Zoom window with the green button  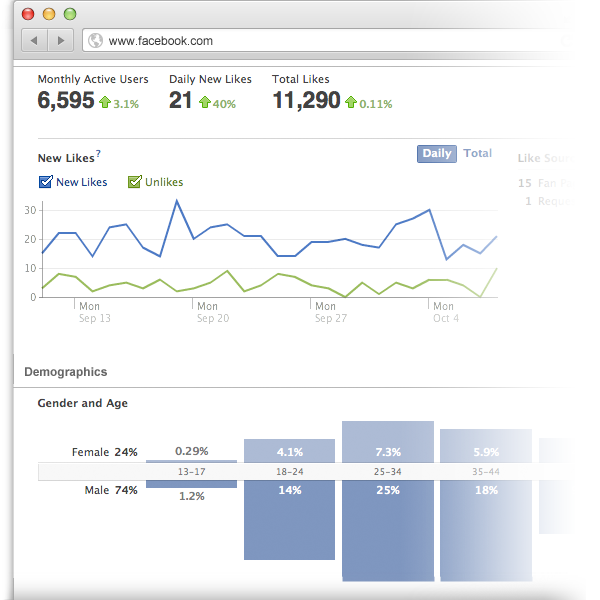pos(70,14)
